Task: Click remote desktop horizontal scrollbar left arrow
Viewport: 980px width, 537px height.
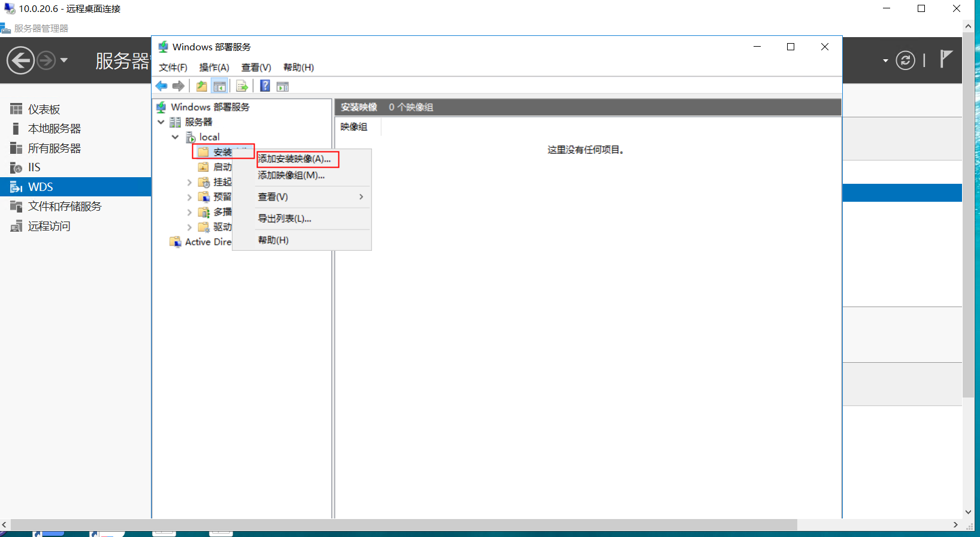Action: (5, 524)
